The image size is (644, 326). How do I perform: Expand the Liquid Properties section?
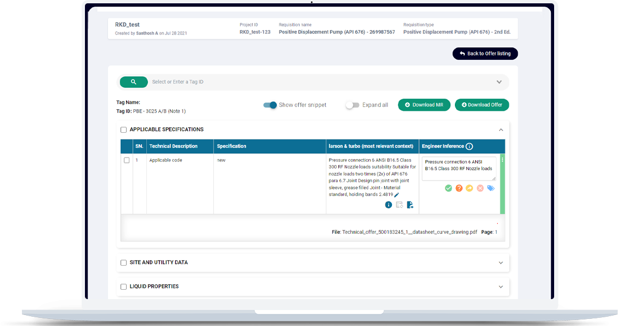click(500, 286)
